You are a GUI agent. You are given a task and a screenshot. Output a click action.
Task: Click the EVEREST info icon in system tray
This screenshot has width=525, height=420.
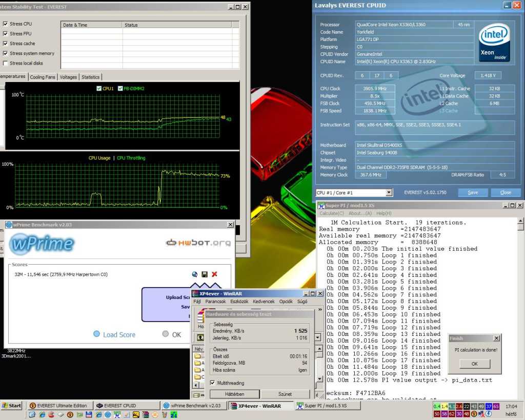tap(474, 414)
